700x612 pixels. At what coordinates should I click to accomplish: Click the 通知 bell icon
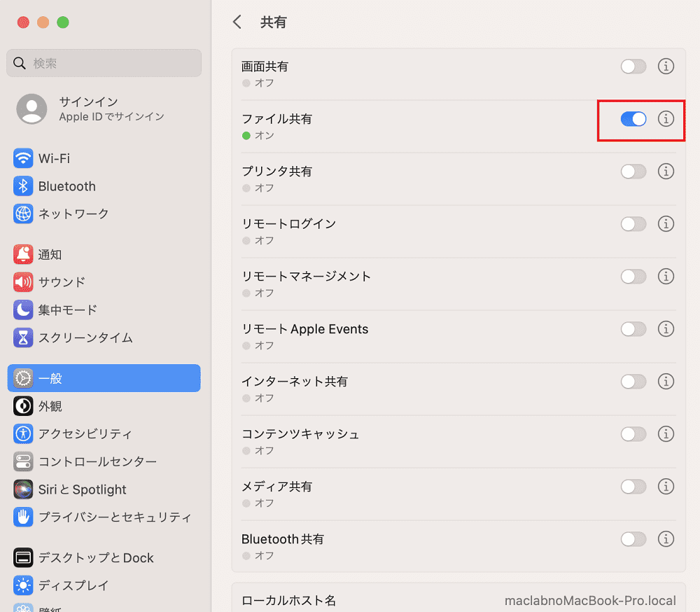pos(23,255)
